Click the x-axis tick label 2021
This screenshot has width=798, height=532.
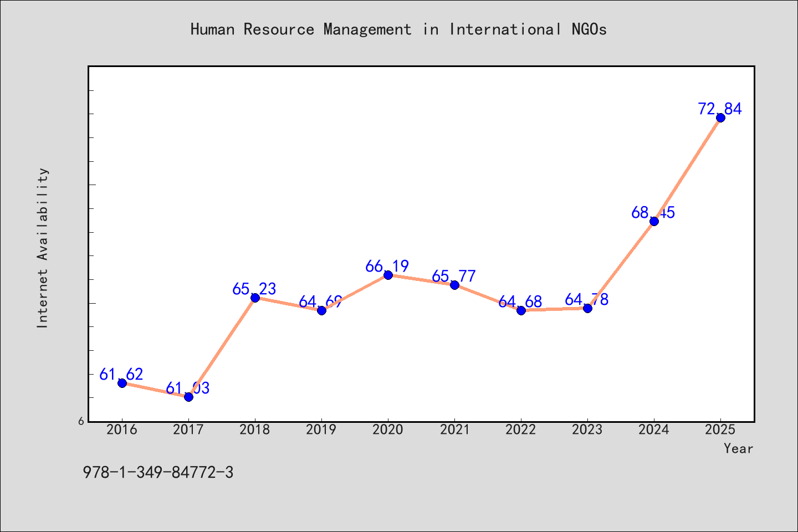click(x=454, y=429)
